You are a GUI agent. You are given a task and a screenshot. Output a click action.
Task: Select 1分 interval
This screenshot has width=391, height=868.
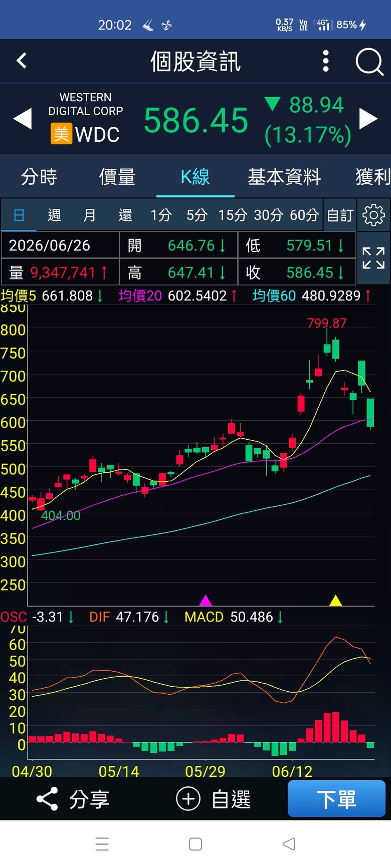click(x=161, y=215)
